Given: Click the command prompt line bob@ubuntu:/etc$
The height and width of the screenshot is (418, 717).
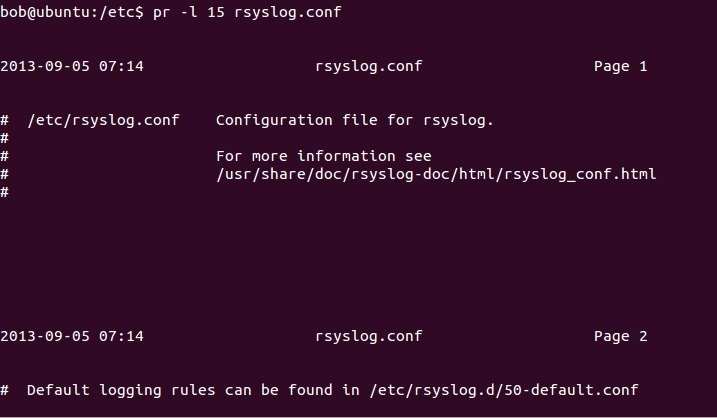Looking at the screenshot, I should pyautogui.click(x=72, y=11).
